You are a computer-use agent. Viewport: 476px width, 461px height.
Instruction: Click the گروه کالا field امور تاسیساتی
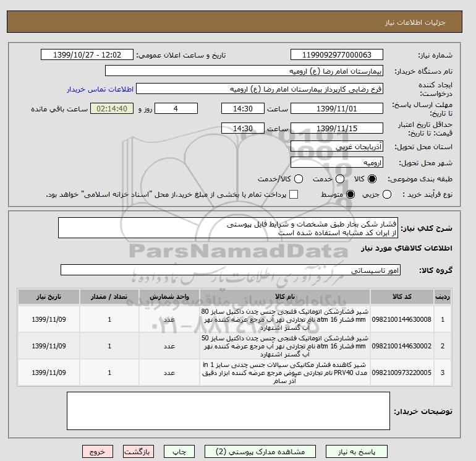point(231,270)
